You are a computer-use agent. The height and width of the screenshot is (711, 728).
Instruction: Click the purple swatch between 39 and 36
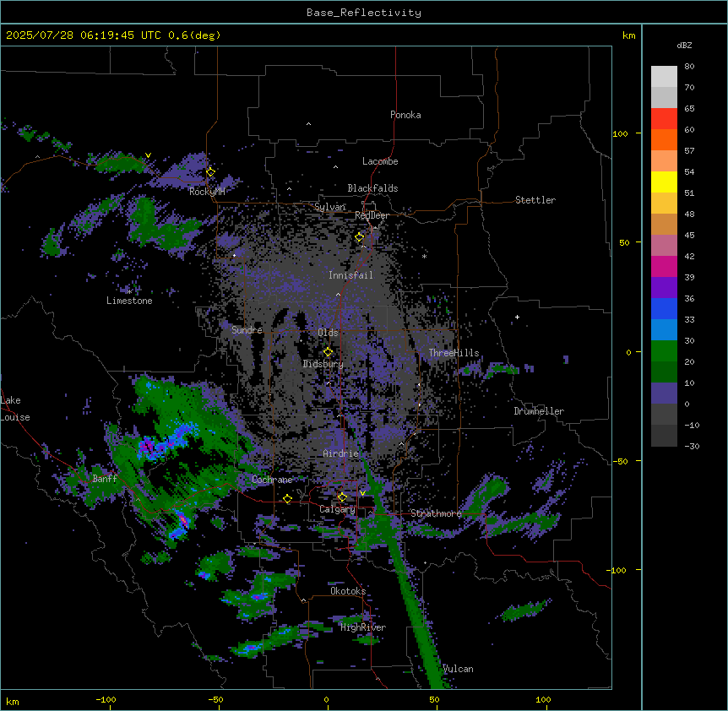point(664,288)
